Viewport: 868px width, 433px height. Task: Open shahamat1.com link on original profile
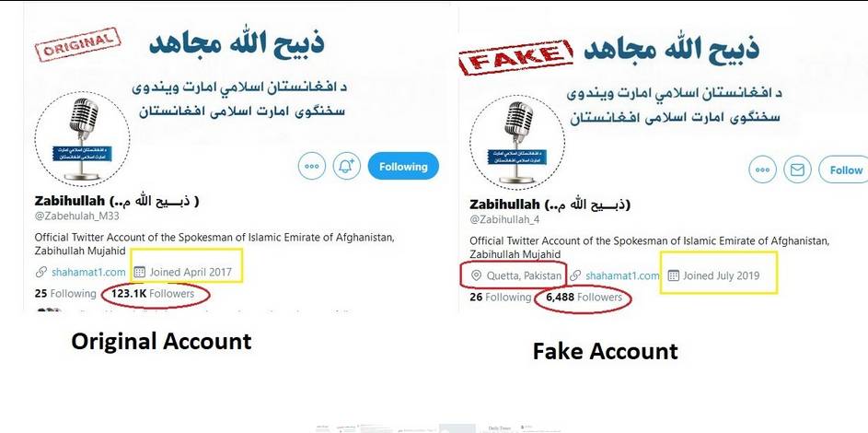point(88,272)
